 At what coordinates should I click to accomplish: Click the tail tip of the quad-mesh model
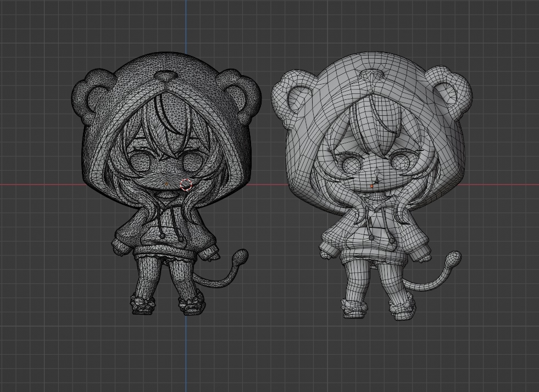tap(454, 257)
